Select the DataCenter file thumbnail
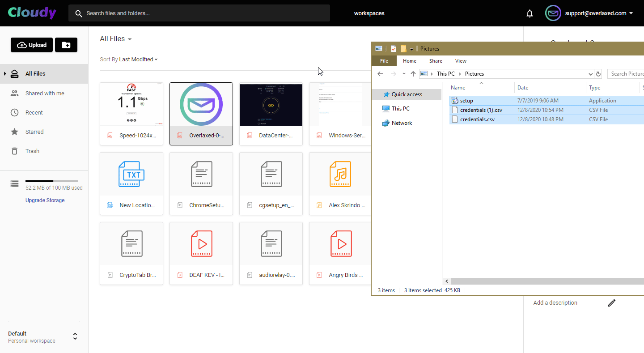This screenshot has width=644, height=353. click(x=271, y=104)
